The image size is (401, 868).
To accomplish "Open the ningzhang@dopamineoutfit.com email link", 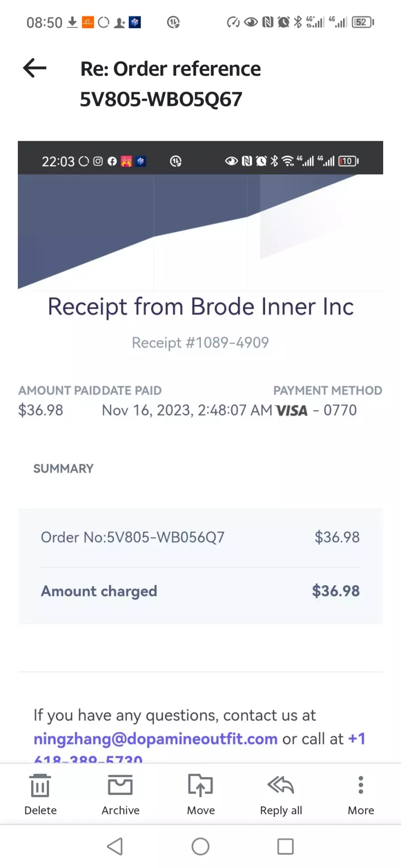I will click(x=155, y=739).
